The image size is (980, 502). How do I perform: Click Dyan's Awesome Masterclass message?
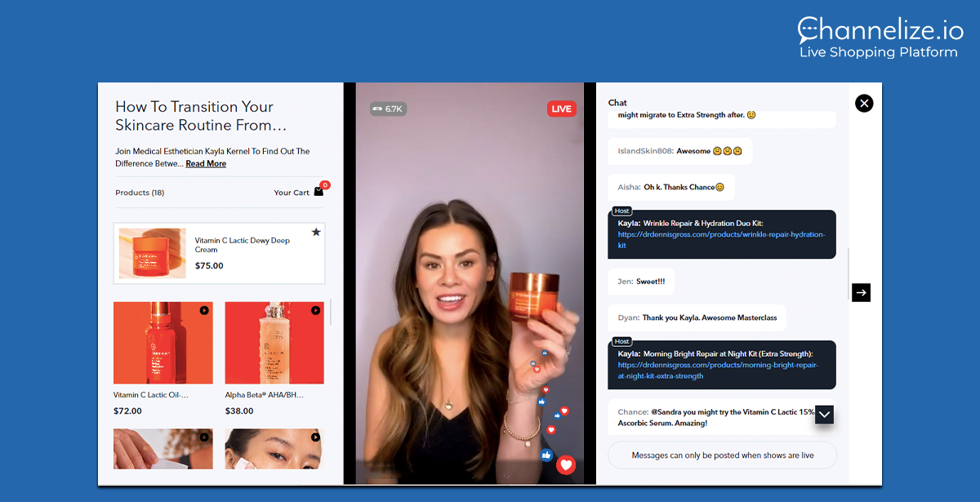(697, 318)
